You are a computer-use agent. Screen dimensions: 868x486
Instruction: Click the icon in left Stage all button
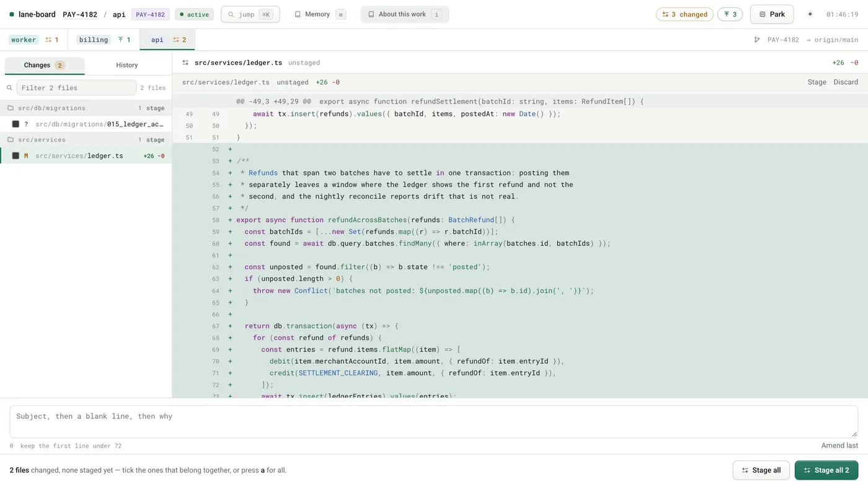point(745,471)
